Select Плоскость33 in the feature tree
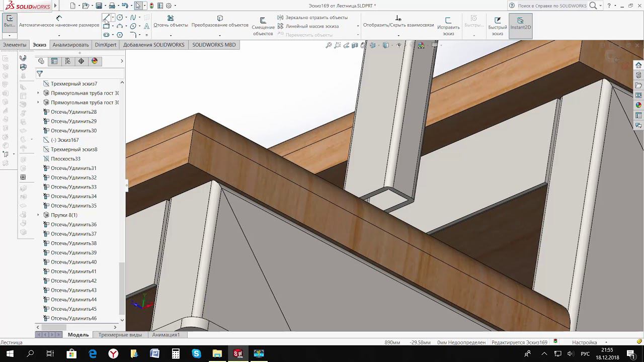The image size is (644, 362). (x=65, y=159)
